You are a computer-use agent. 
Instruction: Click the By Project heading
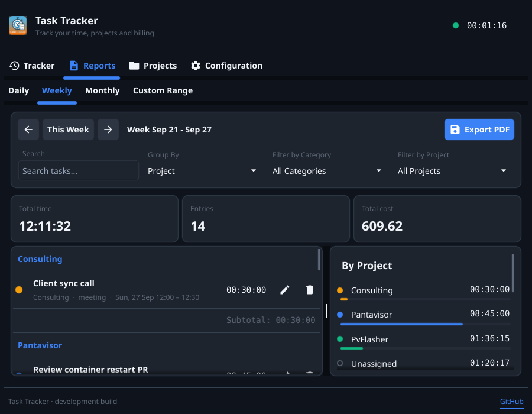coord(366,266)
